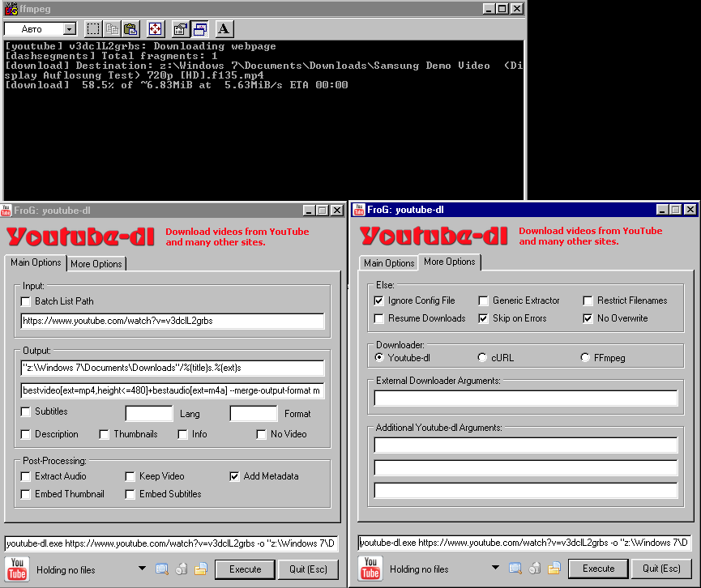The width and height of the screenshot is (701, 588).
Task: Enable the Embed Thumbnail checkbox
Action: 26,494
